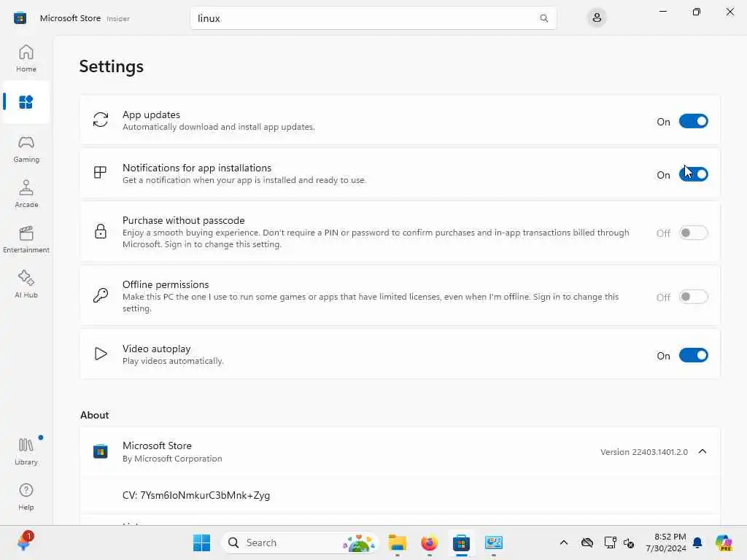Open Help in the sidebar
This screenshot has width=747, height=560.
coord(26,497)
